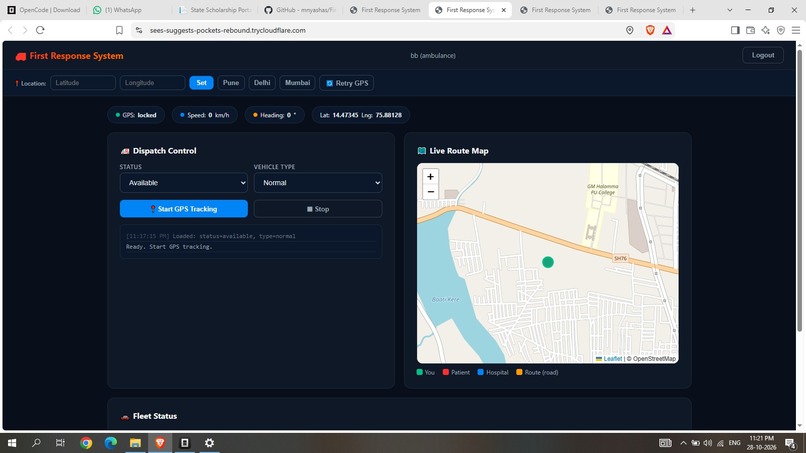Image resolution: width=806 pixels, height=453 pixels.
Task: Click the blue Hospital legend swatch
Action: coord(481,372)
